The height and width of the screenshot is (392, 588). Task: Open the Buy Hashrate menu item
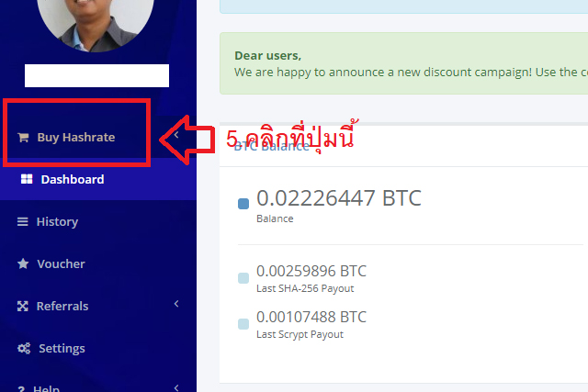(x=76, y=138)
